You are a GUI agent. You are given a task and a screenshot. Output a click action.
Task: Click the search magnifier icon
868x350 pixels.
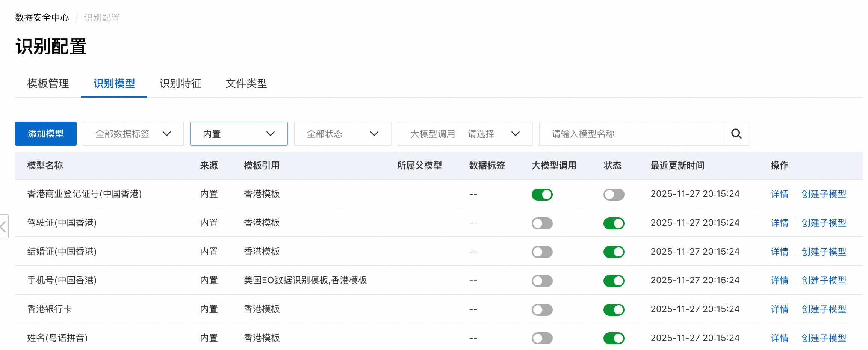736,134
